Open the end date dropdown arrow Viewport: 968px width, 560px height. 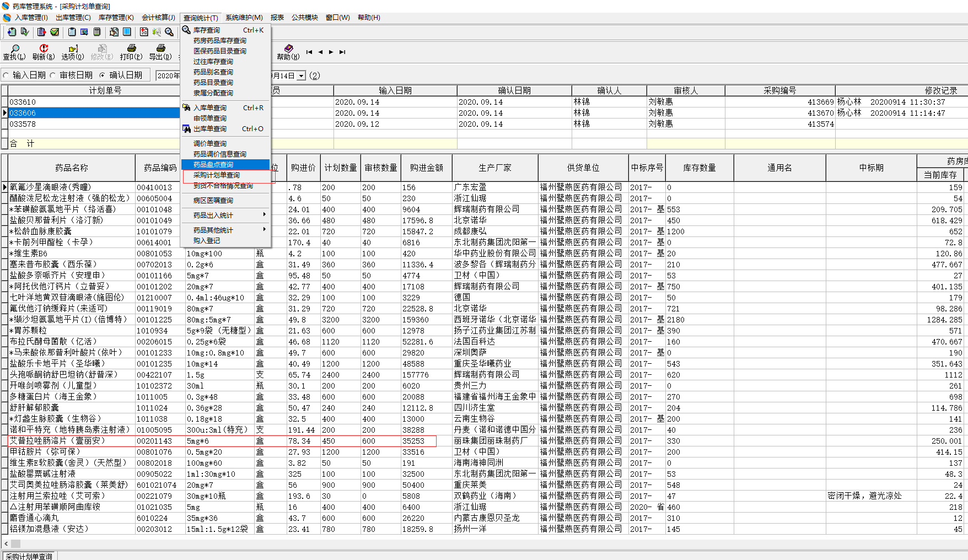301,76
